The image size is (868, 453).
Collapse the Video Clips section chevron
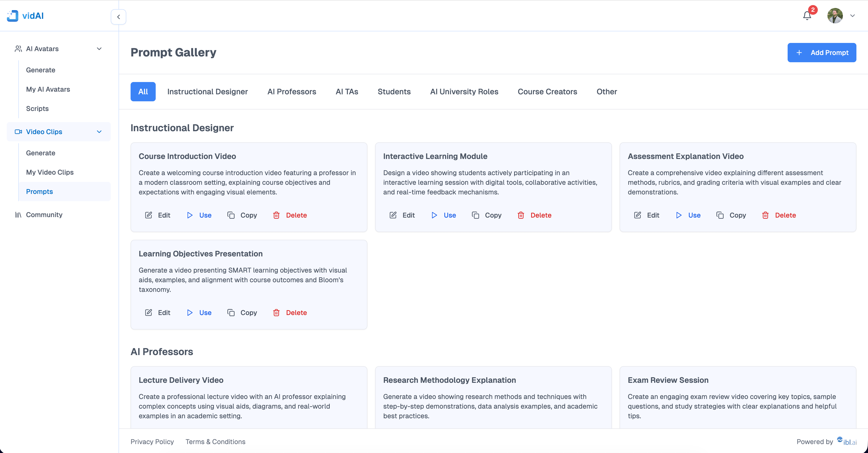(x=99, y=132)
